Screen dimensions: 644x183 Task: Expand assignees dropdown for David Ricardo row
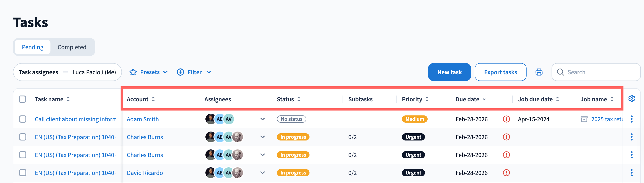(x=263, y=173)
